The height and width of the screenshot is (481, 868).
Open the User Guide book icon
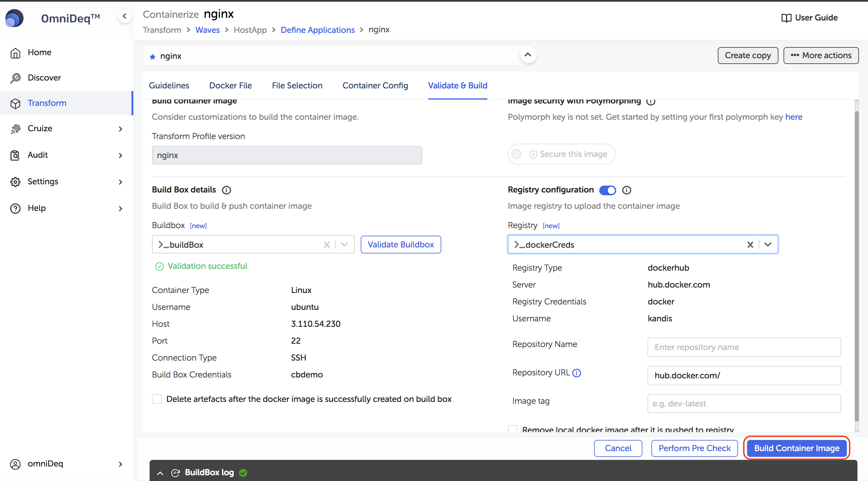pyautogui.click(x=786, y=18)
